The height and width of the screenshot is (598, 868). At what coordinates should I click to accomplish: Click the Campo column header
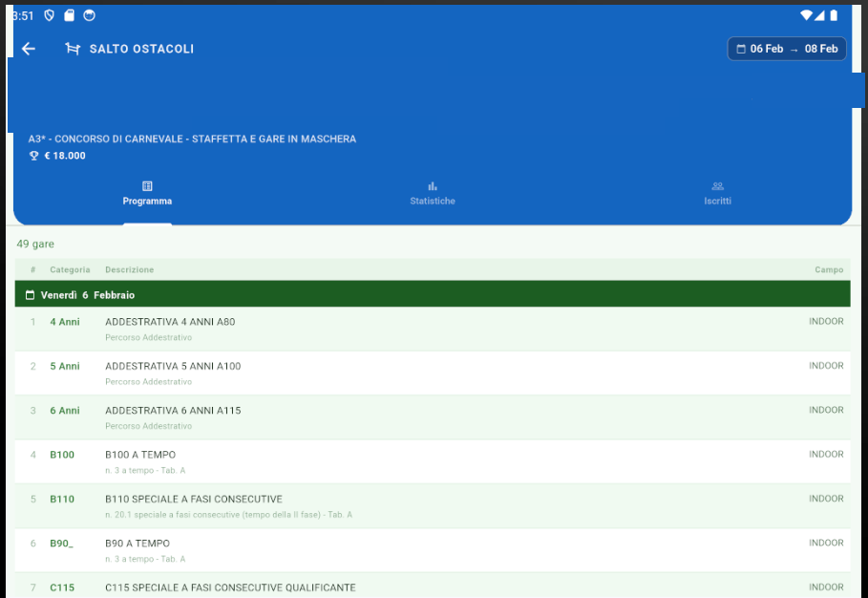point(829,269)
